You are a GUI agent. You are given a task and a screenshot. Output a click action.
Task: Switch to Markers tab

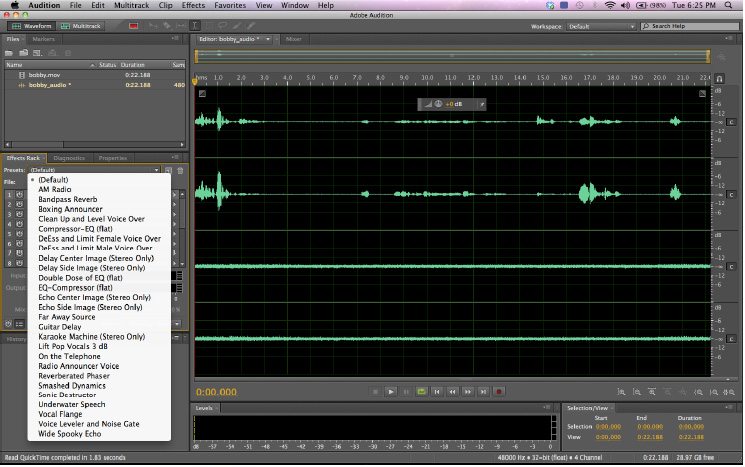point(44,39)
